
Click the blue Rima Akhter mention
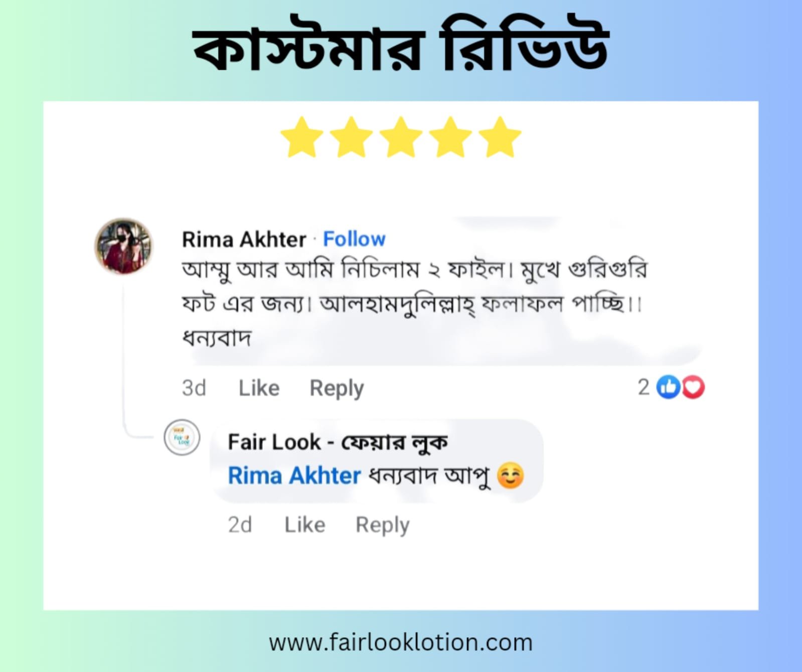(294, 475)
